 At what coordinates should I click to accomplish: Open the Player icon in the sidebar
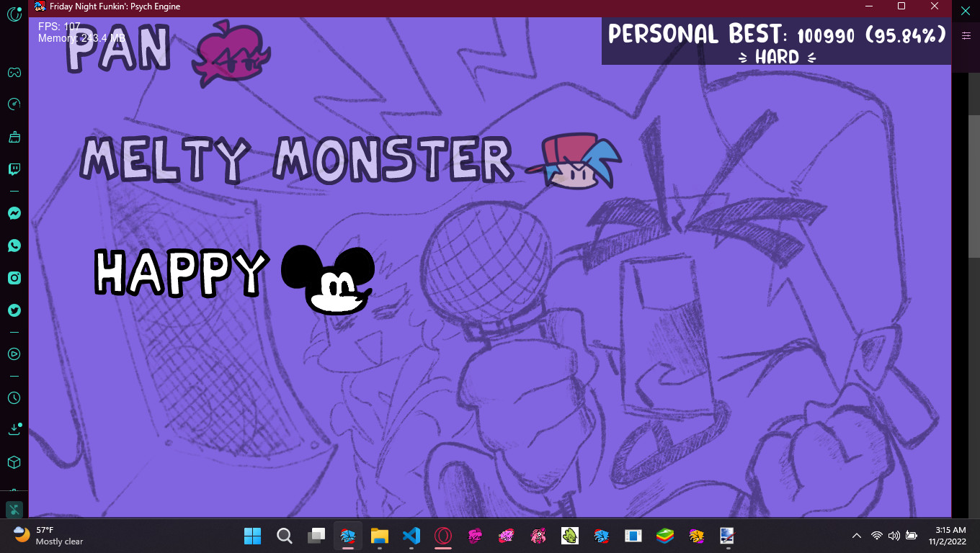click(14, 354)
